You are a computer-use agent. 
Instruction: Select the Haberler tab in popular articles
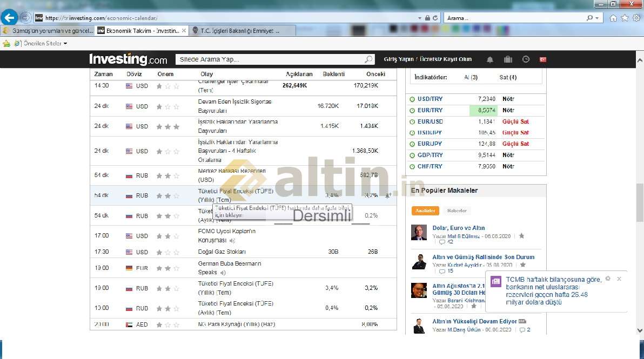[x=457, y=211]
